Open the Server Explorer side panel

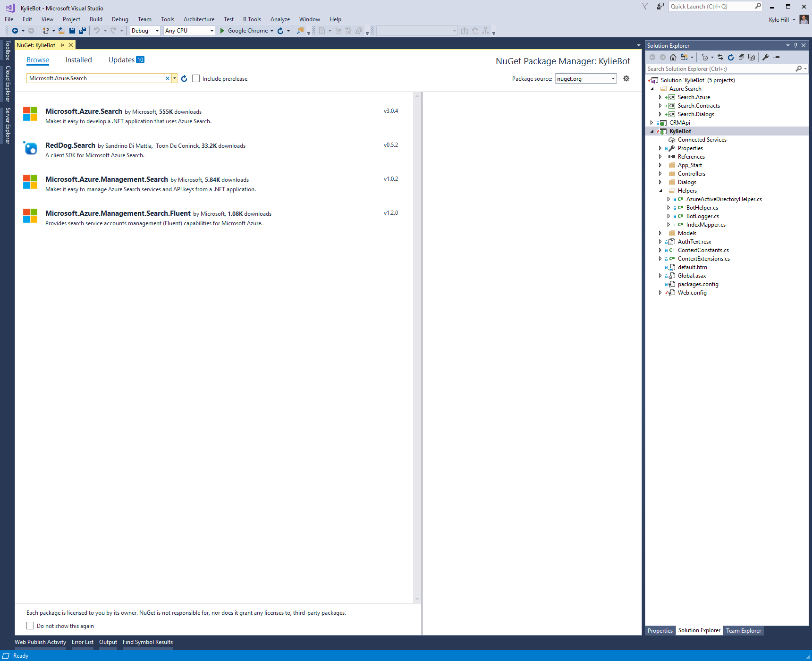tap(8, 126)
